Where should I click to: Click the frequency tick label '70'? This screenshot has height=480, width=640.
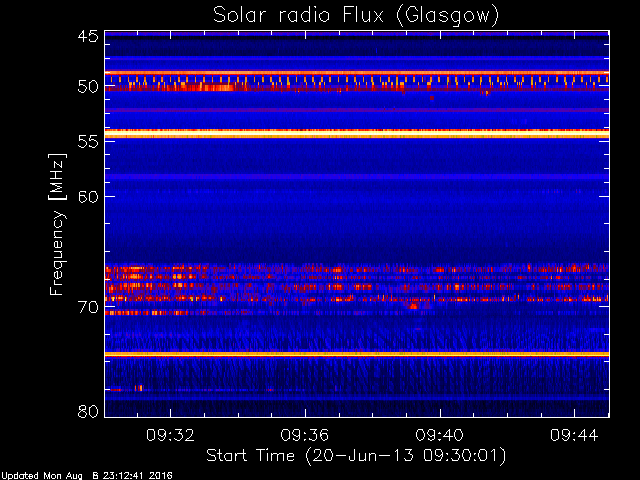pos(88,307)
